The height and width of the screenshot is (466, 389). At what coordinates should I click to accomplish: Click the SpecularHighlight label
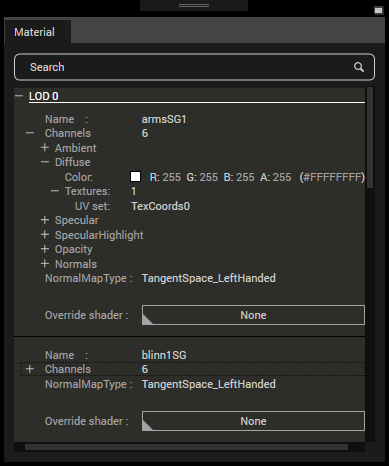click(x=99, y=235)
